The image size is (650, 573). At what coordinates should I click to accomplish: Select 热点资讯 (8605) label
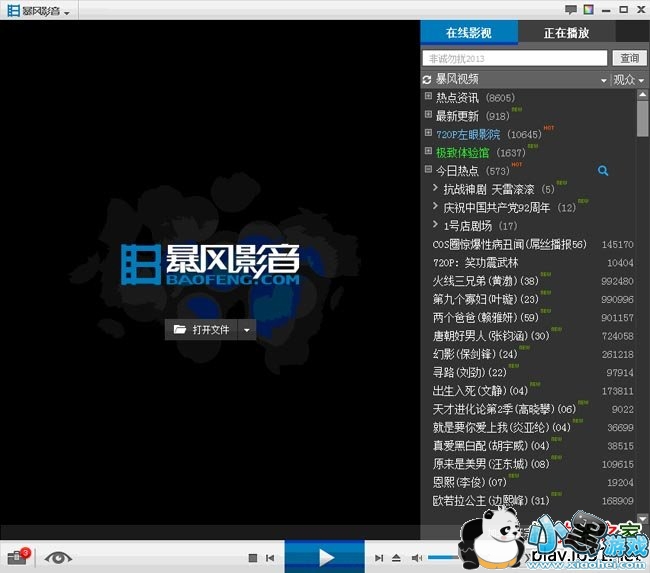tap(475, 98)
